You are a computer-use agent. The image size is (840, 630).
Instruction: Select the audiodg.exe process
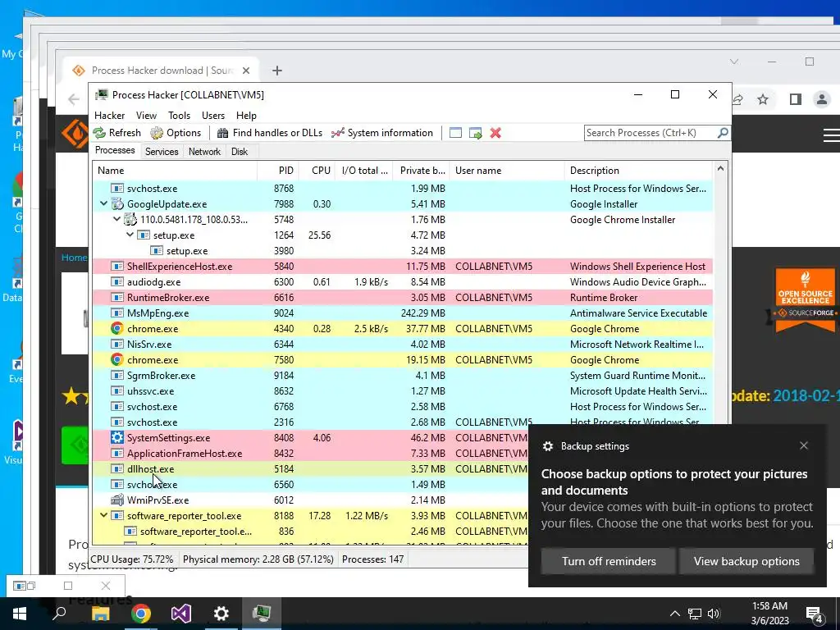[x=403, y=282]
